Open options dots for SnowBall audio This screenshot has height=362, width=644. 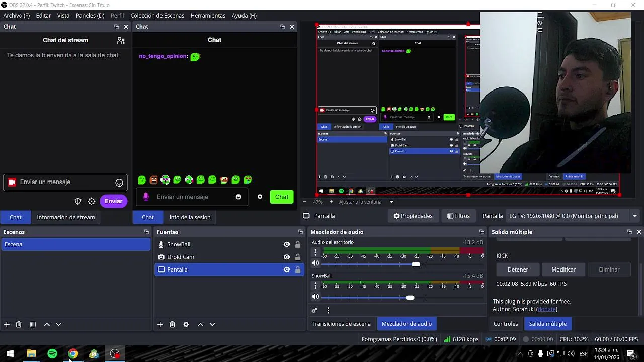pyautogui.click(x=316, y=286)
